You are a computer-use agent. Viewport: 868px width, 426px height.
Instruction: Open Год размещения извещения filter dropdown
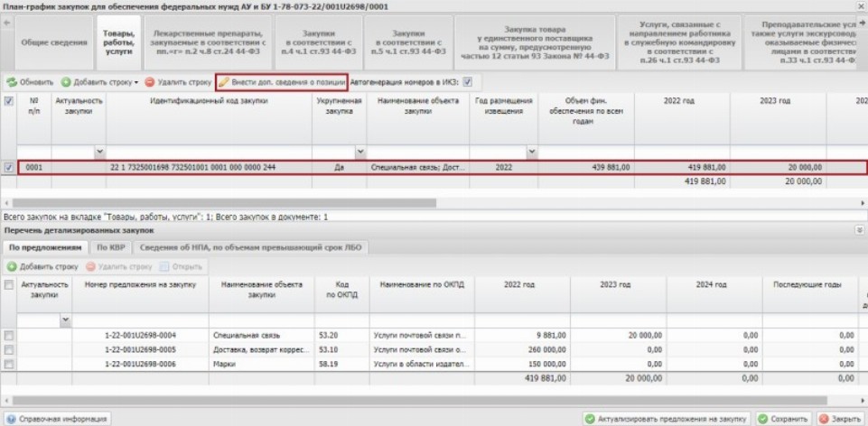(531, 152)
